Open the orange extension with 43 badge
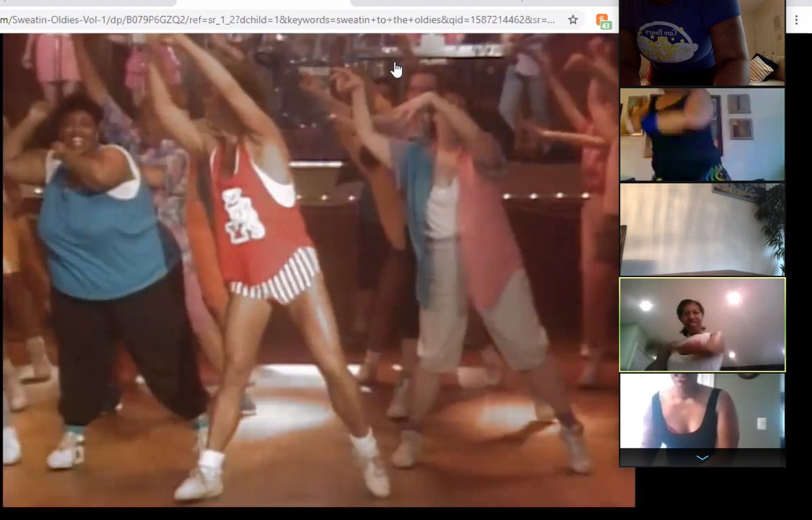Viewport: 812px width, 520px height. pos(602,20)
